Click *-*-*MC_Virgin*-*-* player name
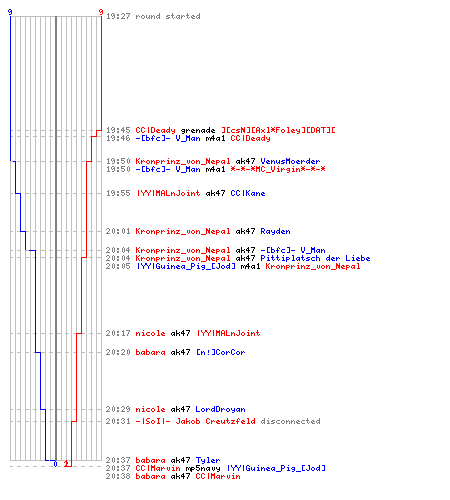The image size is (450, 500). 278,169
